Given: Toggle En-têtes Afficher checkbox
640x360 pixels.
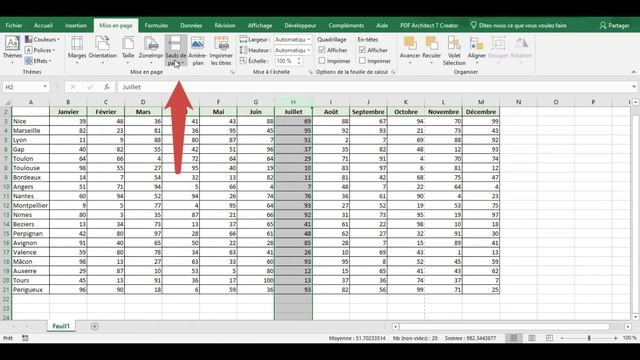Looking at the screenshot, I should [x=362, y=50].
